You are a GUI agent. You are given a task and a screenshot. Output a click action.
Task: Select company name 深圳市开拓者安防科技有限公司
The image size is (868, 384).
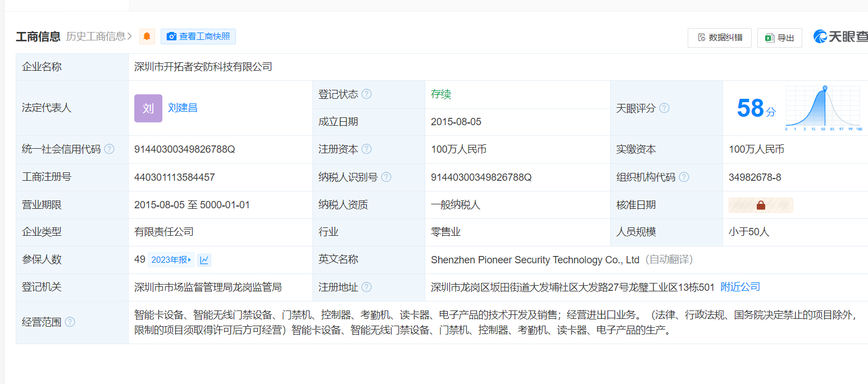[203, 67]
